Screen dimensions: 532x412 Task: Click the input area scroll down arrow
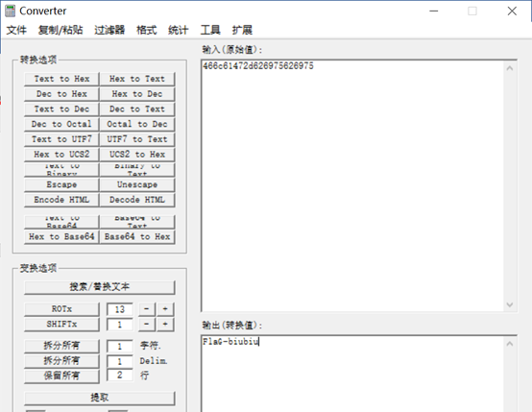point(510,304)
